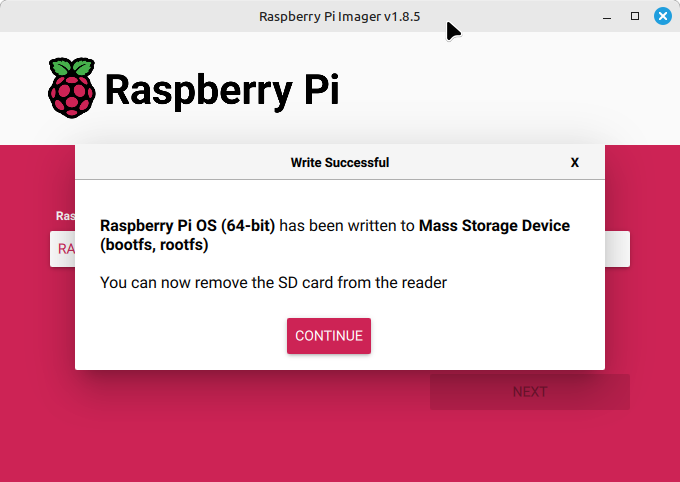Image resolution: width=680 pixels, height=482 pixels.
Task: Close the Imager window with blue button
Action: click(663, 16)
